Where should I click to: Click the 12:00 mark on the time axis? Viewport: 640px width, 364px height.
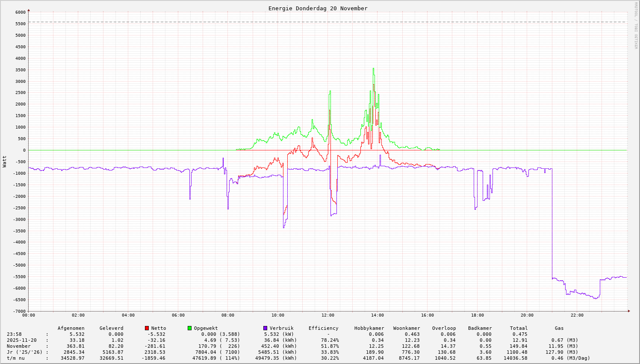point(328,315)
